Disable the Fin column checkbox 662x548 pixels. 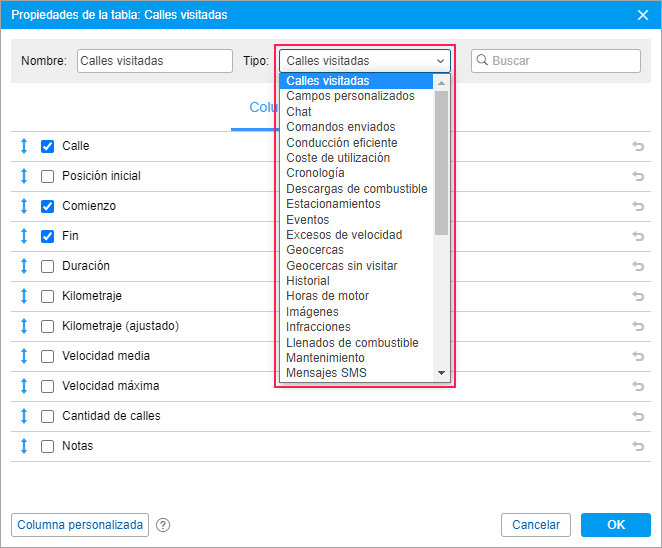(x=47, y=236)
